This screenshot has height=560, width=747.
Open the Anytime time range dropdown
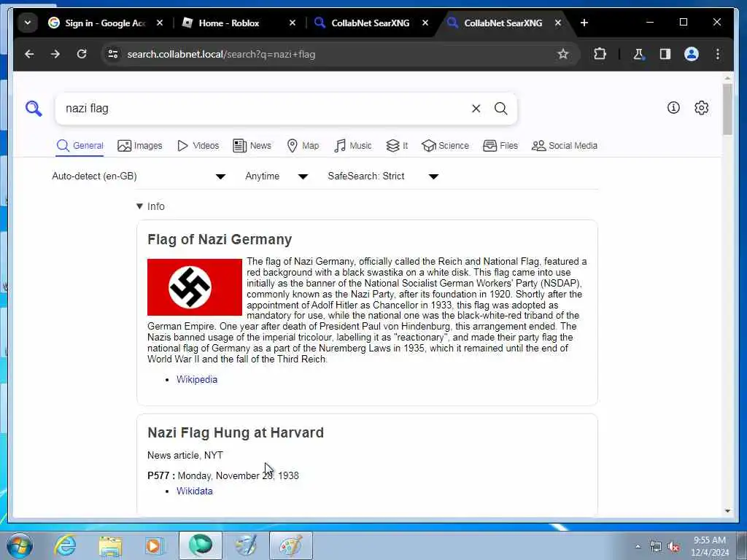point(276,176)
